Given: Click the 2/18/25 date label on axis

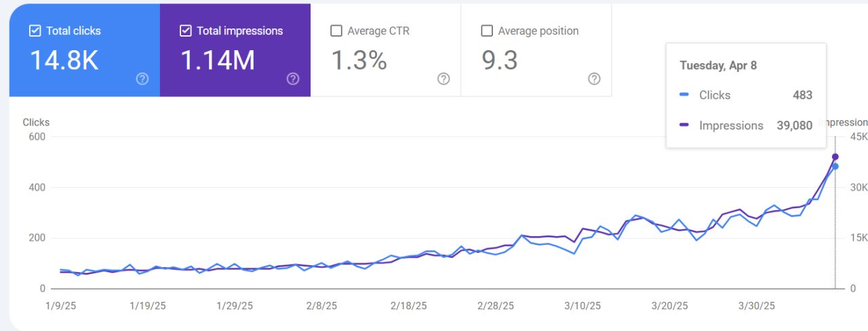Looking at the screenshot, I should point(410,306).
